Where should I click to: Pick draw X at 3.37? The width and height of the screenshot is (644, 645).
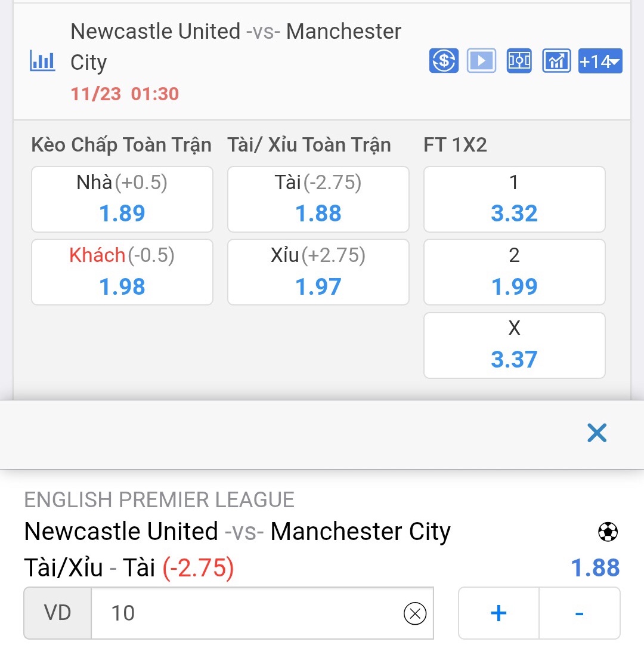point(514,345)
